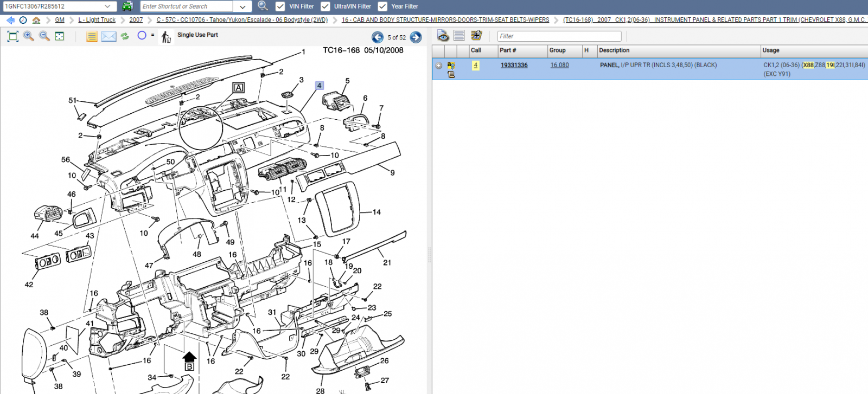Toggle the UltraVIN Filter checkbox

click(x=325, y=7)
